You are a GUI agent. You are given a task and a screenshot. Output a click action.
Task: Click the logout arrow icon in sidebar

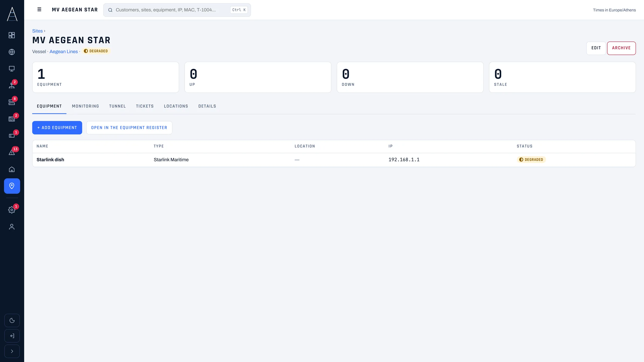coord(12,336)
